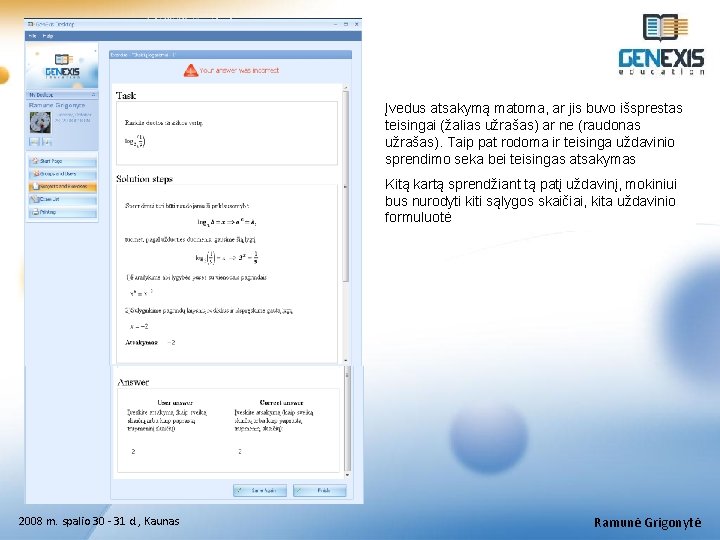Go to Start Page in sidebar
This screenshot has width=720, height=540.
click(62, 161)
